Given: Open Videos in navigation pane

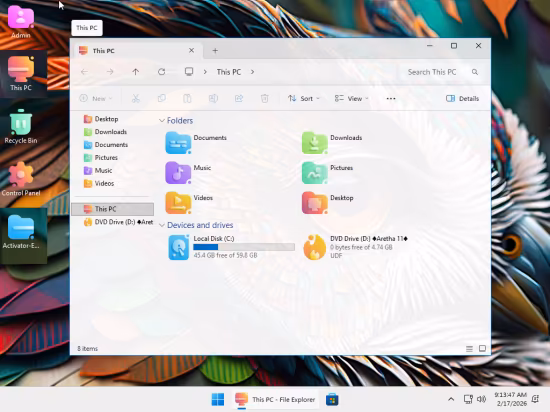Looking at the screenshot, I should [x=99, y=183].
